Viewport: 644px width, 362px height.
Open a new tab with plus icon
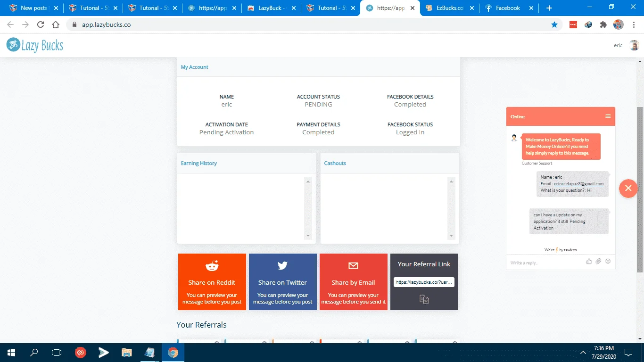tap(549, 8)
